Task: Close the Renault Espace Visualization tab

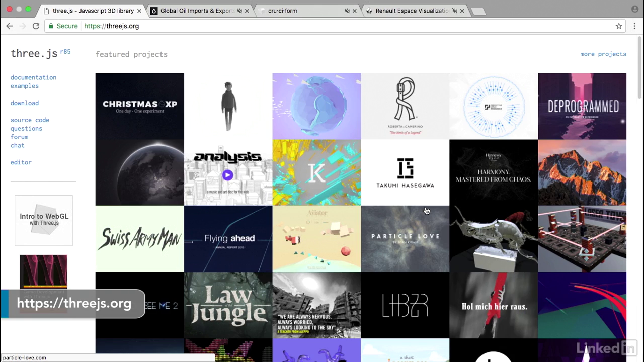Action: 462,11
